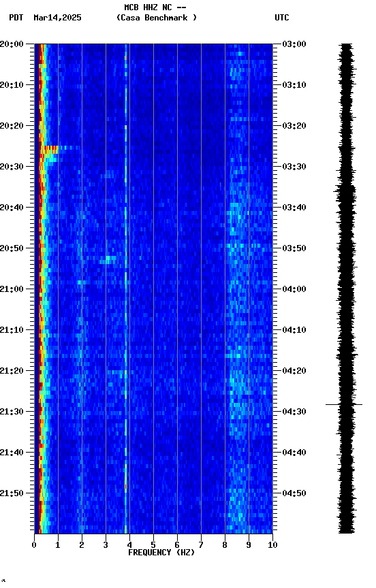Click the 20:30 PDT time label
Screen dimensions: 376x588
pyautogui.click(x=12, y=167)
